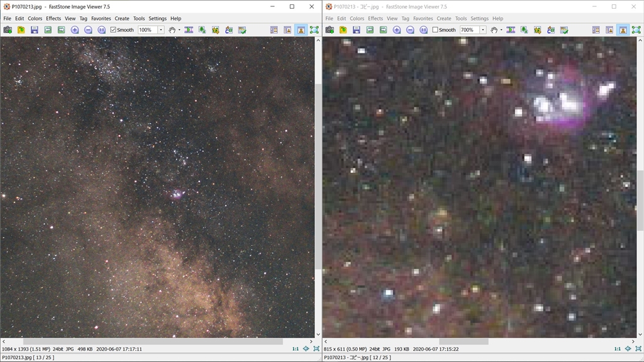Open the 100% zoom level dropdown
The image size is (644, 362).
(x=161, y=30)
